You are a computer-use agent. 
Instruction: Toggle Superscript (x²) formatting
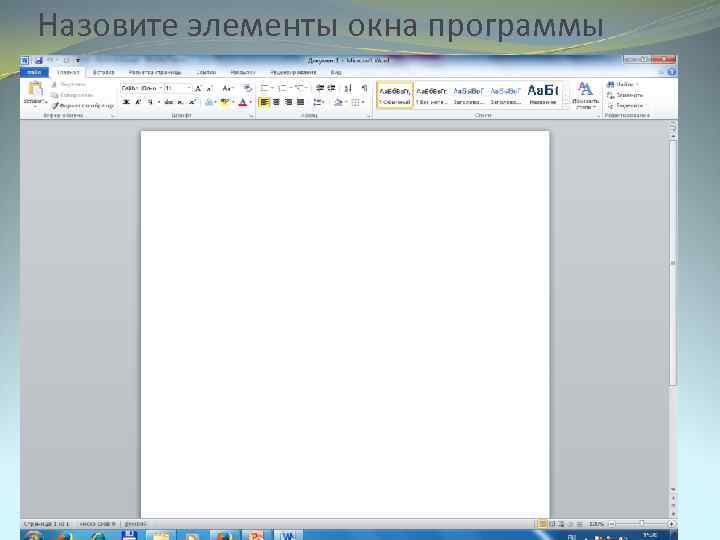click(192, 102)
